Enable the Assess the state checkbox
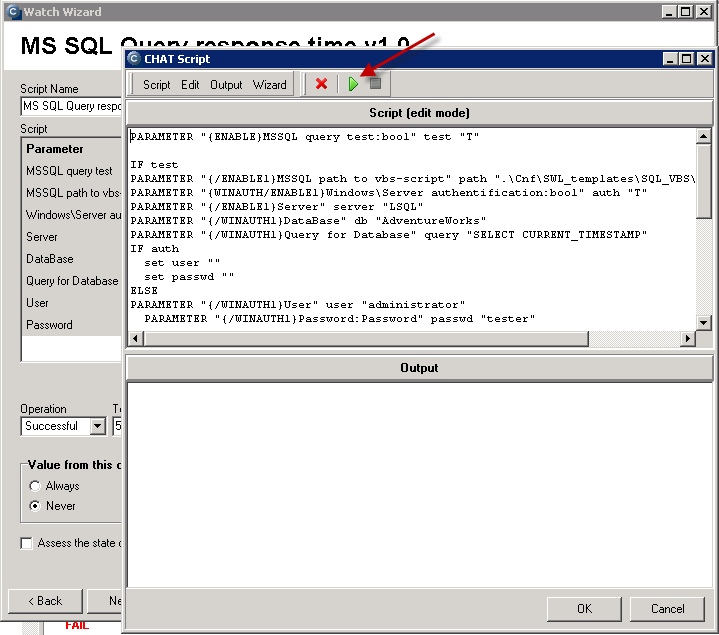 coord(27,543)
